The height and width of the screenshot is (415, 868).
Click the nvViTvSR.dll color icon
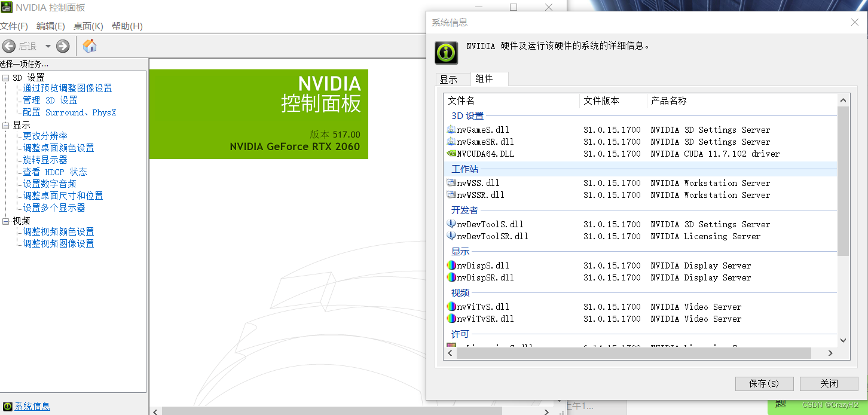tap(451, 319)
